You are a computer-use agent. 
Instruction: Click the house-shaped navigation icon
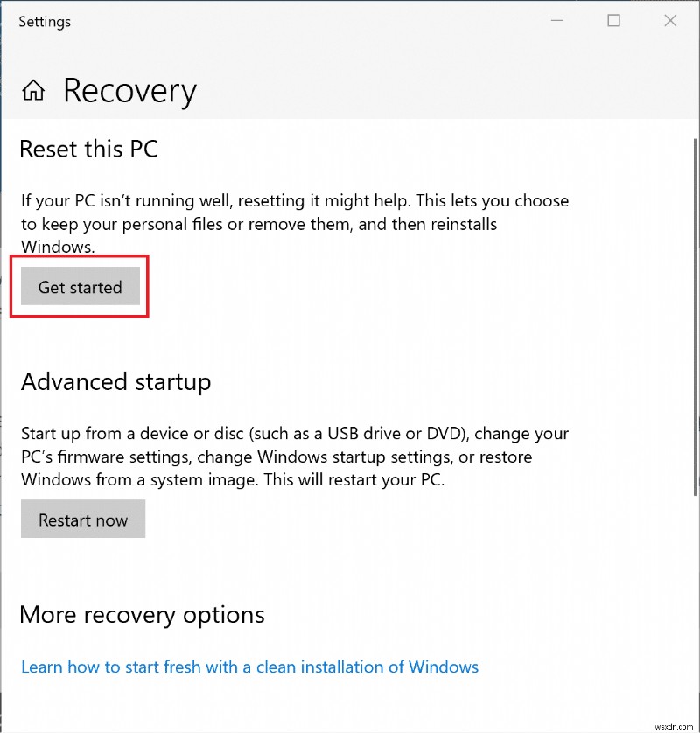(32, 90)
